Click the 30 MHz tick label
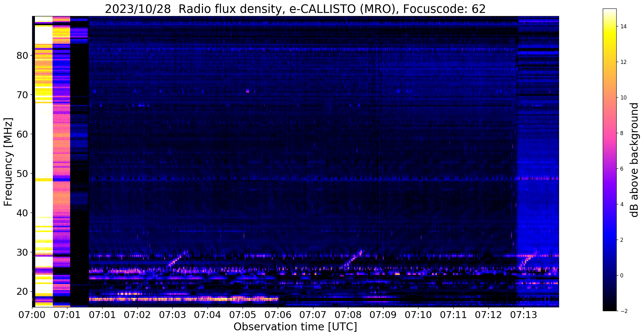 (22, 253)
